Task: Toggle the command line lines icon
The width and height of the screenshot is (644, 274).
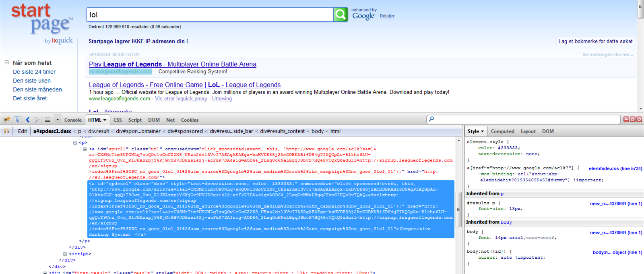Action: (47, 120)
